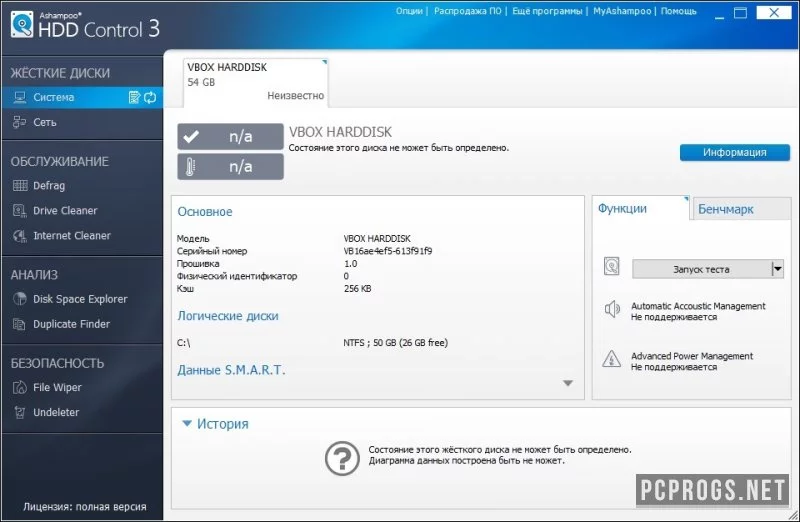Click the health status checkmark n/a indicator
This screenshot has width=800, height=522.
231,136
